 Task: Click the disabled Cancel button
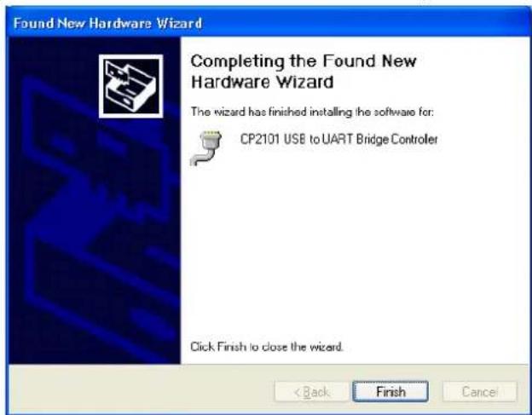(x=480, y=392)
